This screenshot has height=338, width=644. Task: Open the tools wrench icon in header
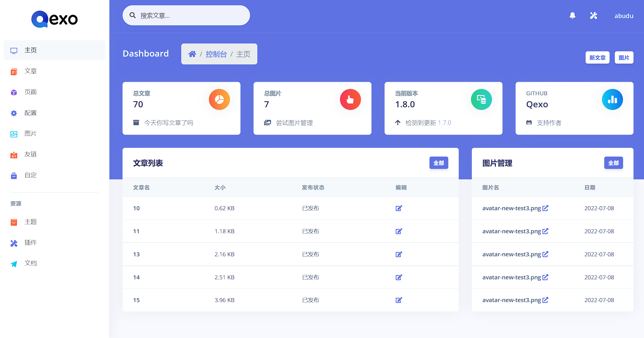click(x=594, y=16)
